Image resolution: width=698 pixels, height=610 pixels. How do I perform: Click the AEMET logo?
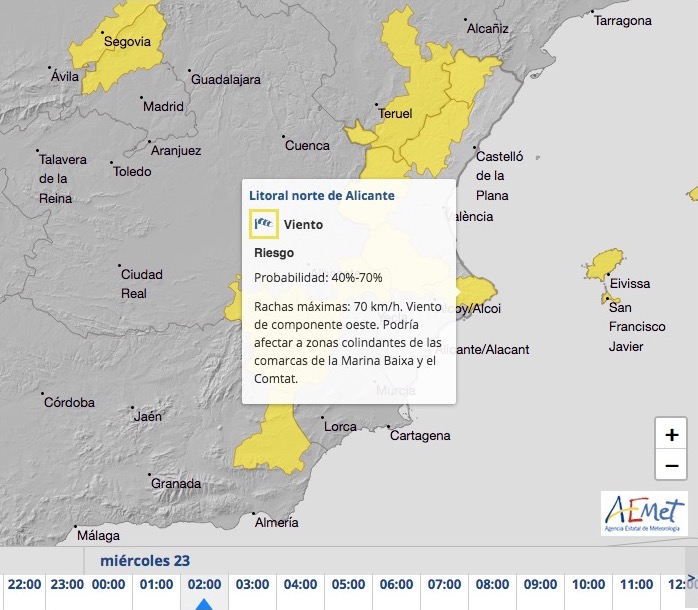coord(644,513)
